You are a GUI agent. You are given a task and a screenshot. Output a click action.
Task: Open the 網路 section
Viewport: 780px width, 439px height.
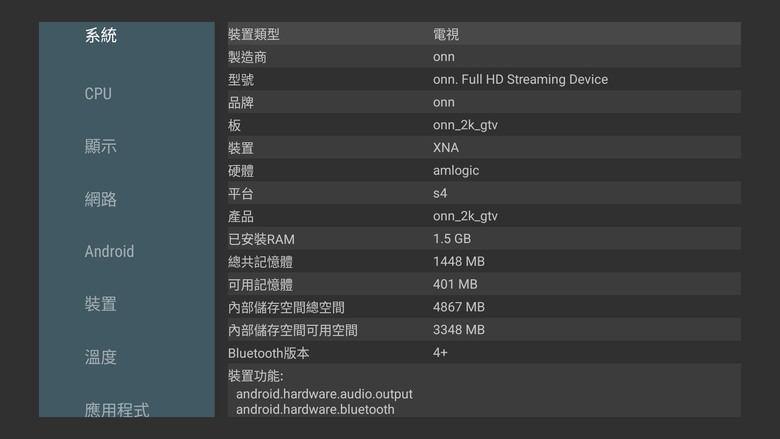coord(100,199)
